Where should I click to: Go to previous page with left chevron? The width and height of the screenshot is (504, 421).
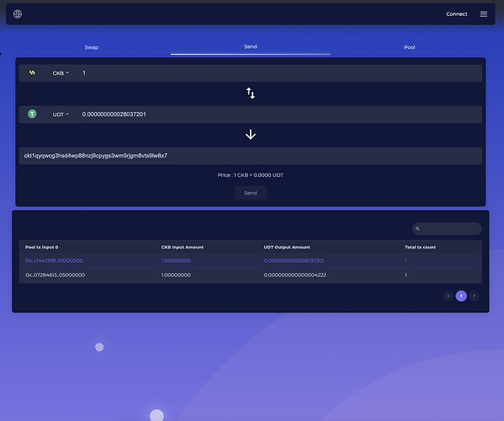(448, 296)
